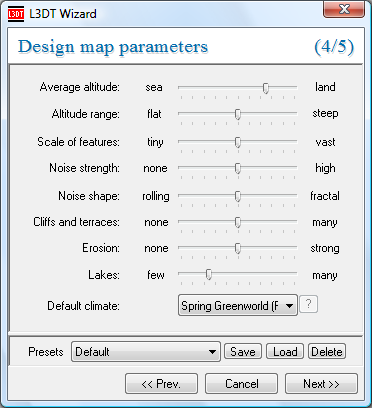Click the 'flat' end label
The height and width of the screenshot is (408, 372).
pyautogui.click(x=154, y=114)
